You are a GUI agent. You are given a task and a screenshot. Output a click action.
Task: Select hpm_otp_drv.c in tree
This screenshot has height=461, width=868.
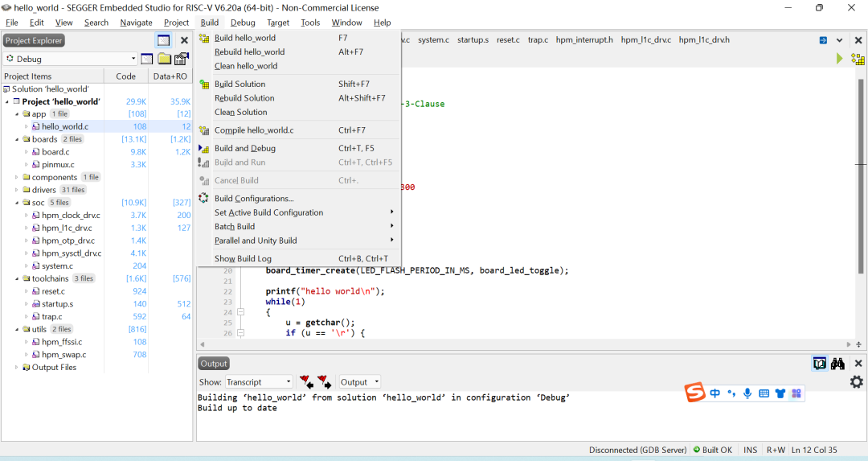pos(68,241)
